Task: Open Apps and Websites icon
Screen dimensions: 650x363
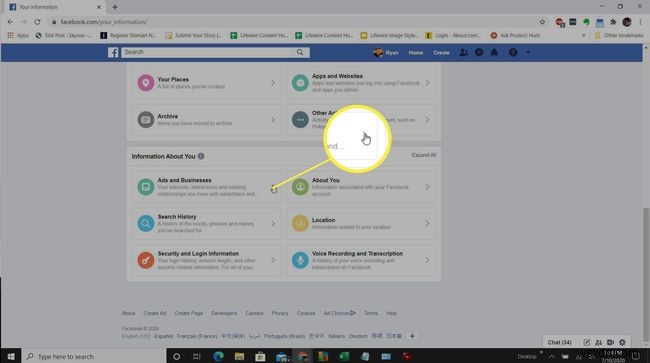Action: (x=300, y=83)
